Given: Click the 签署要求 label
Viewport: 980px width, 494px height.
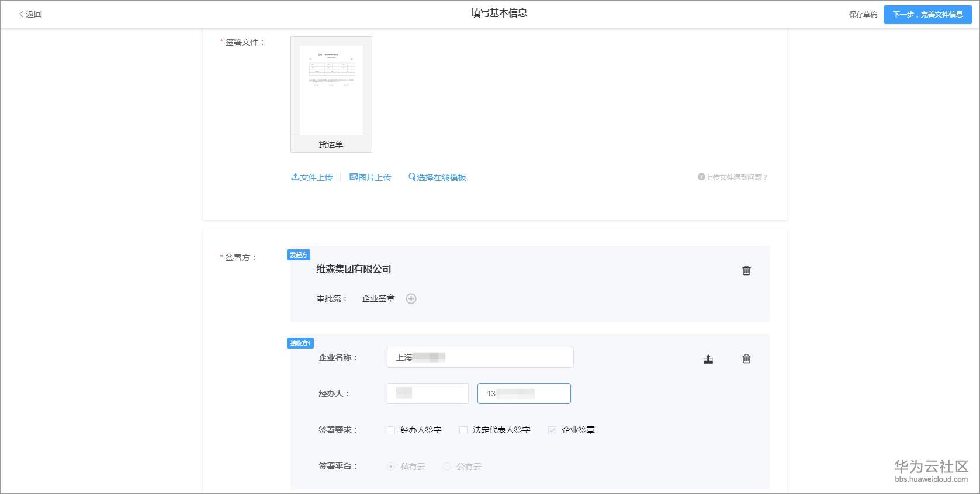Looking at the screenshot, I should pyautogui.click(x=338, y=430).
